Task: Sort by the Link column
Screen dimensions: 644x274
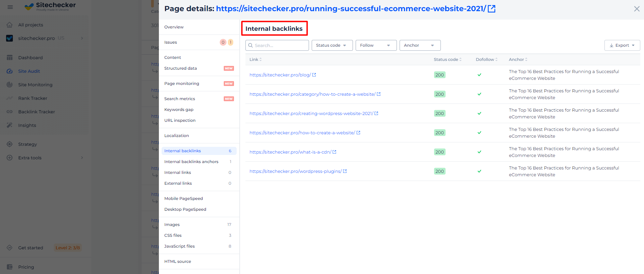Action: [x=256, y=60]
